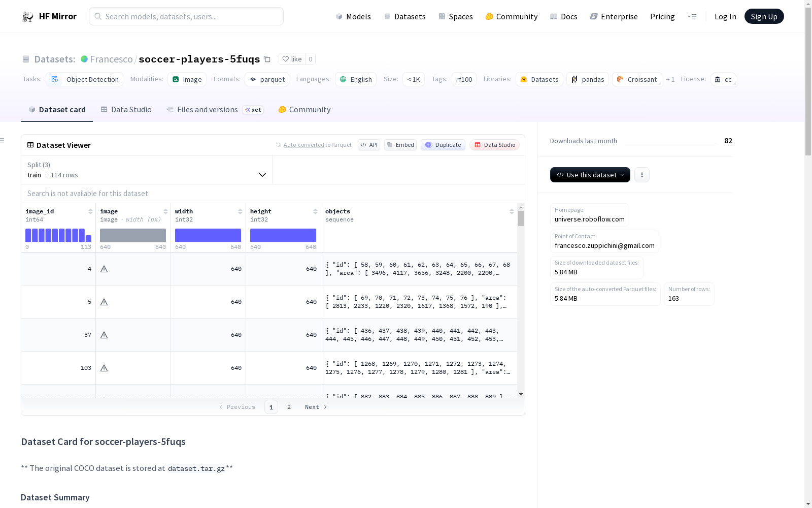Click the English language tag

[356, 79]
